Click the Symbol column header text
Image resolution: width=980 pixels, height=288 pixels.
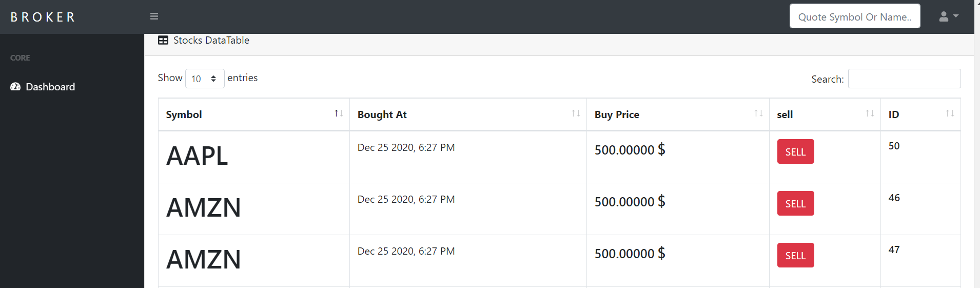point(184,114)
